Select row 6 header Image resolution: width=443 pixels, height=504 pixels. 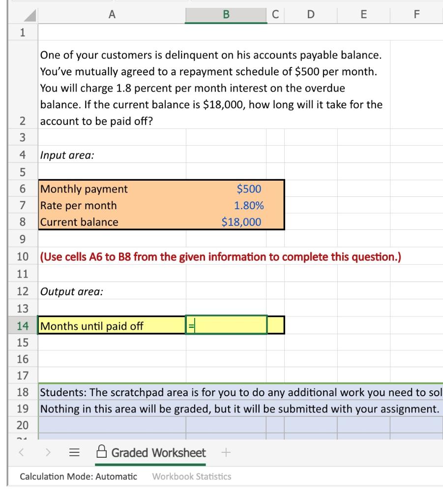[x=23, y=189]
